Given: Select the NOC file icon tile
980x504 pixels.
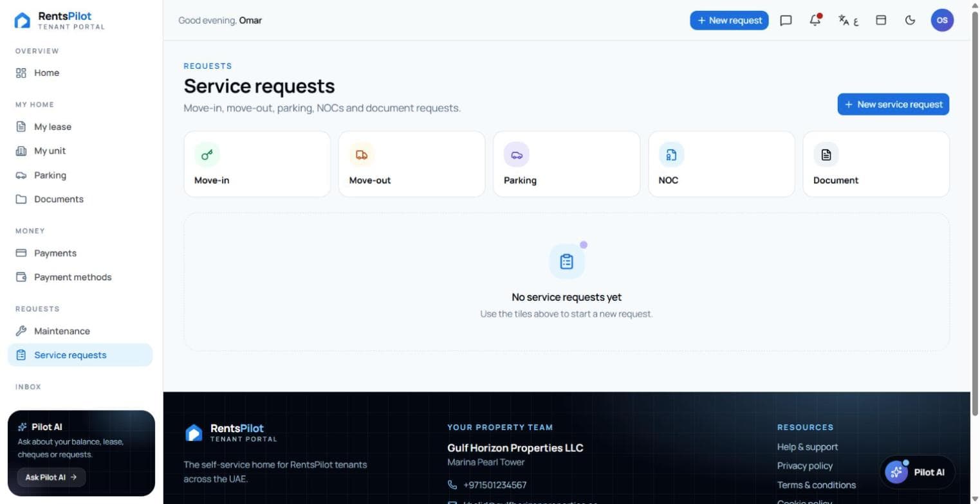Looking at the screenshot, I should click(721, 164).
